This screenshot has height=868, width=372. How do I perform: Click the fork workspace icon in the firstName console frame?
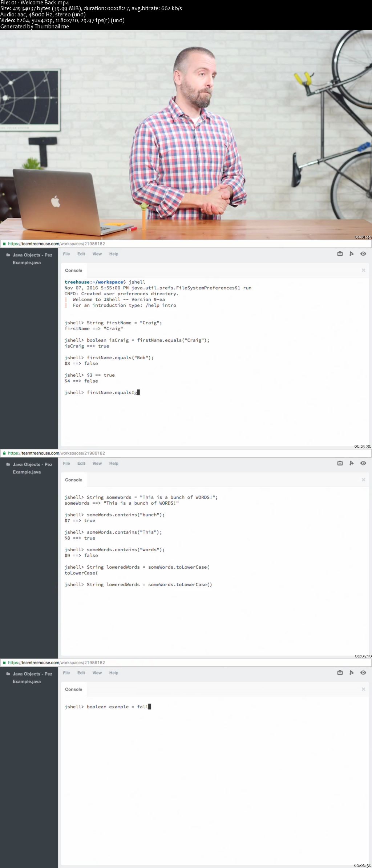[x=351, y=254]
